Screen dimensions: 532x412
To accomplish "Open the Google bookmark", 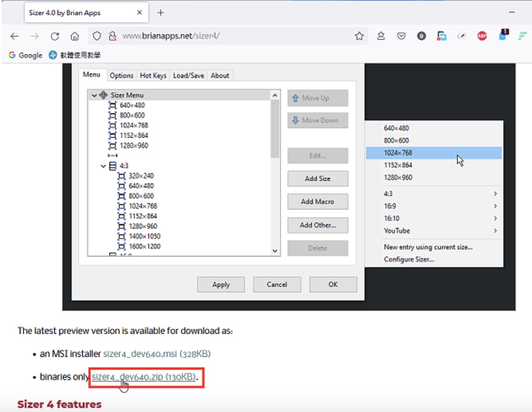I will click(26, 55).
